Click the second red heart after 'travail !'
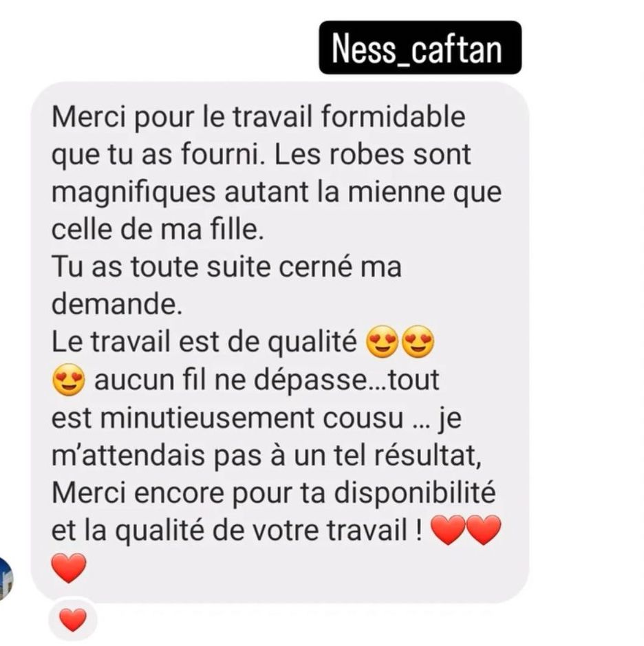The height and width of the screenshot is (646, 644). tap(484, 530)
